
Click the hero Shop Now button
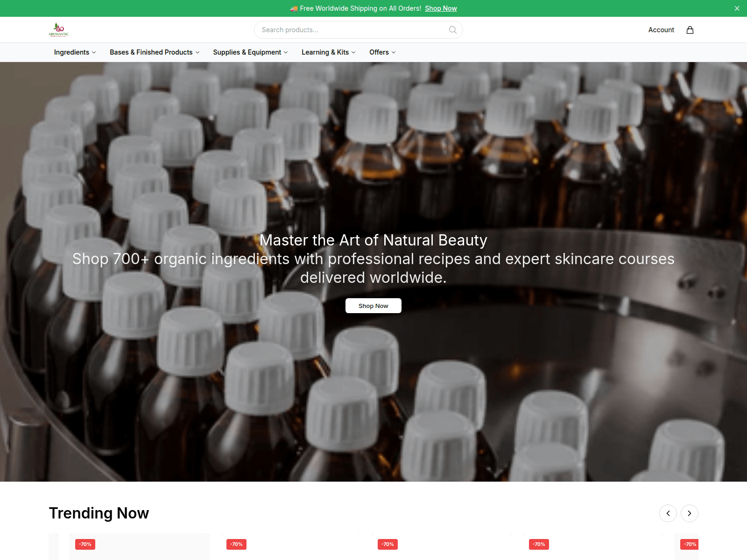(373, 306)
